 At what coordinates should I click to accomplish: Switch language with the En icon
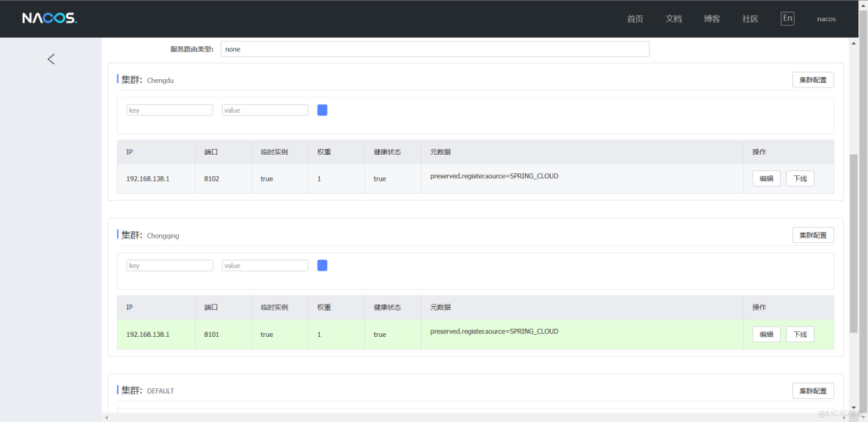pos(787,18)
